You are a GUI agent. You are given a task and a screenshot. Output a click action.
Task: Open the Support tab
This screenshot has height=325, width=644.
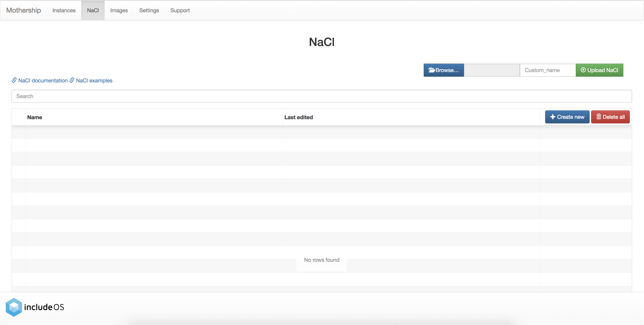click(180, 10)
